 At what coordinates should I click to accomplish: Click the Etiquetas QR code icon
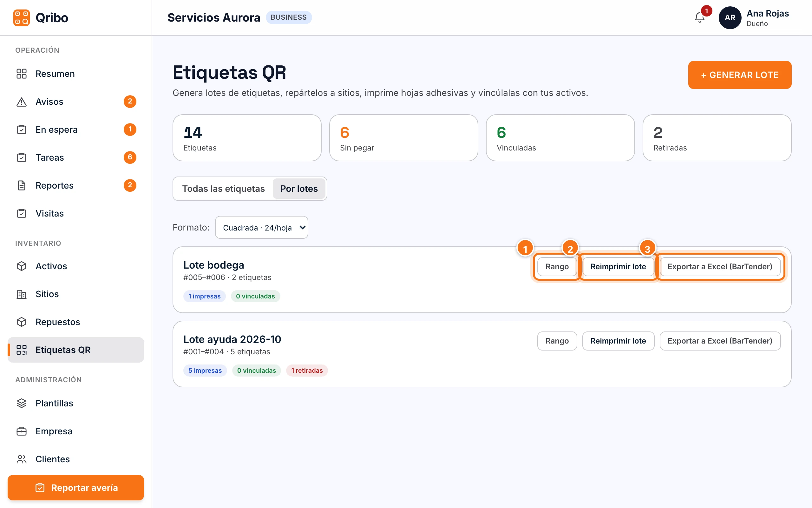(22, 350)
